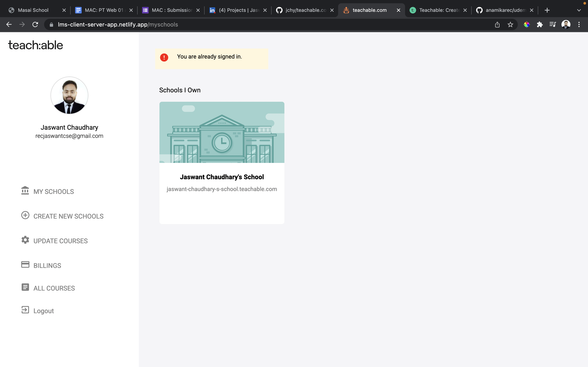Select the MY SCHOOLS bank icon
Viewport: 588px width, 367px height.
point(25,191)
